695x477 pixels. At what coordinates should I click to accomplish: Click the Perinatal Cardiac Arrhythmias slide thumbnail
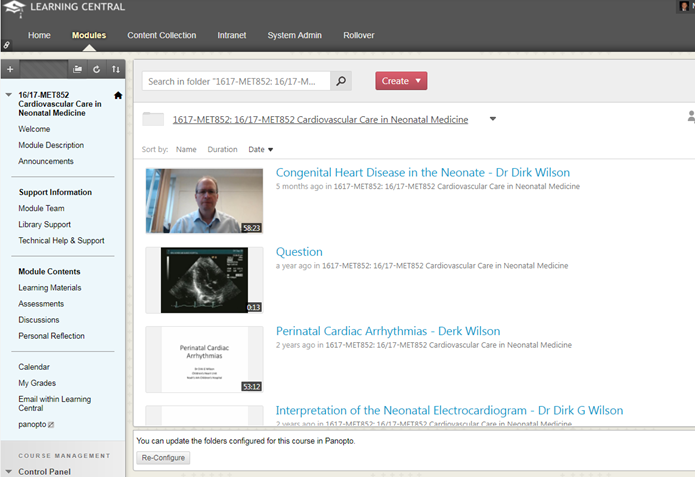[204, 360]
